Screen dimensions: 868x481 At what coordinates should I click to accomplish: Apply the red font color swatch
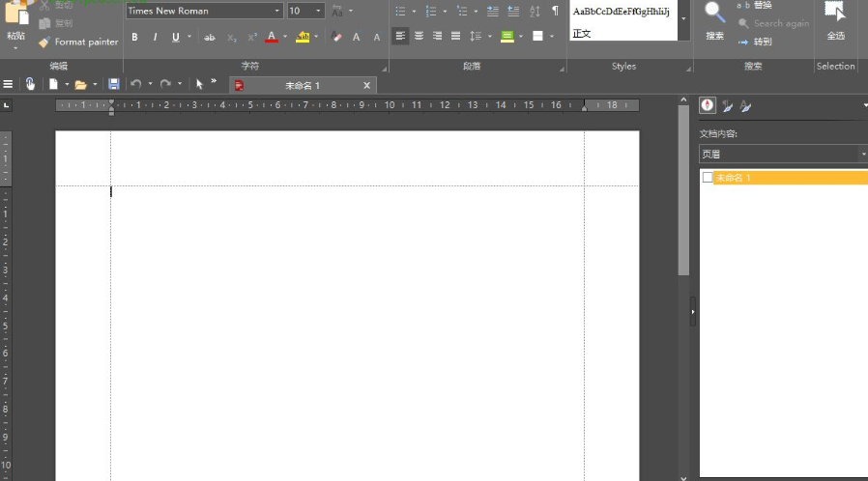pos(271,37)
